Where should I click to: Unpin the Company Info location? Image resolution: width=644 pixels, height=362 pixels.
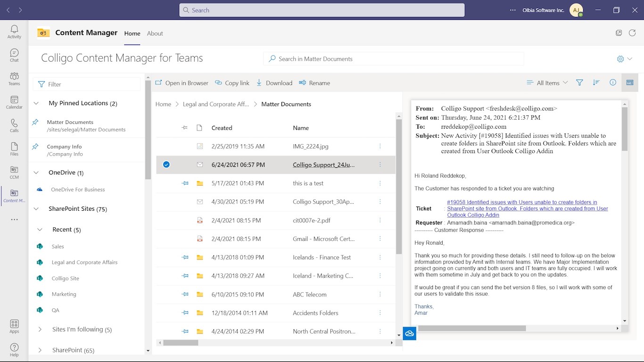coord(35,147)
